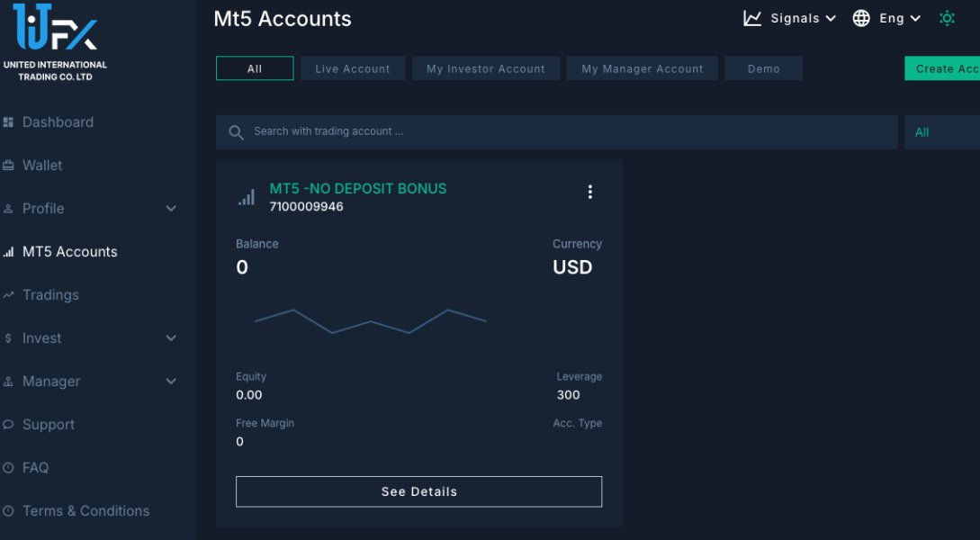Image resolution: width=980 pixels, height=540 pixels.
Task: Toggle the light/dark theme sun icon
Action: click(947, 18)
